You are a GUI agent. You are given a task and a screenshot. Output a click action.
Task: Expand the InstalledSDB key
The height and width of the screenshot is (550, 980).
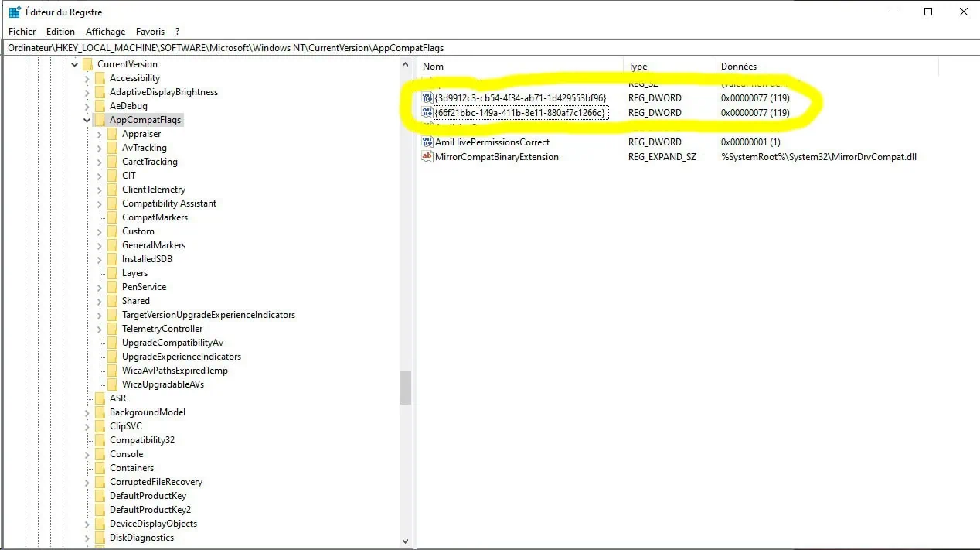coord(100,259)
